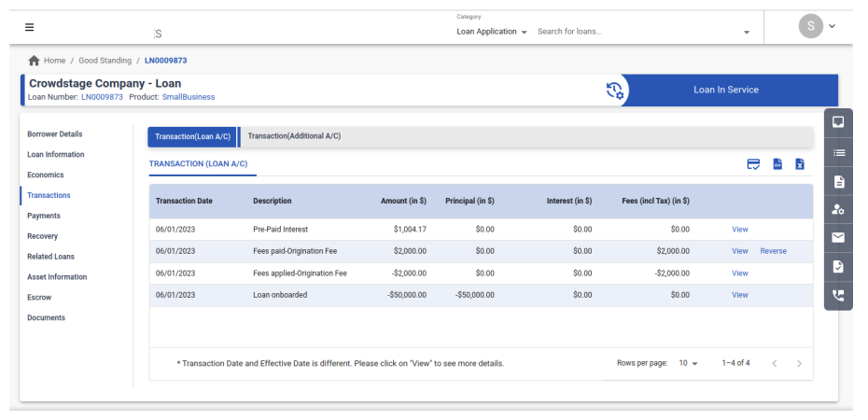Click the payment card check icon
868x420 pixels.
coord(753,164)
